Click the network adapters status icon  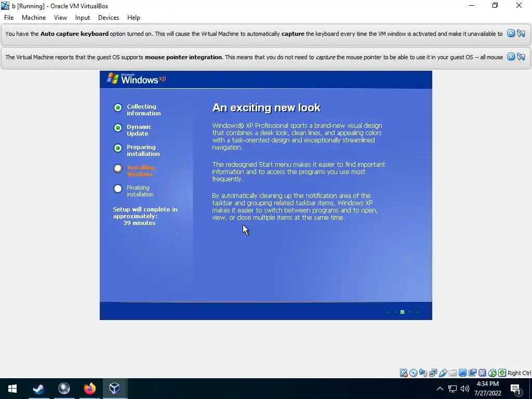tap(433, 373)
